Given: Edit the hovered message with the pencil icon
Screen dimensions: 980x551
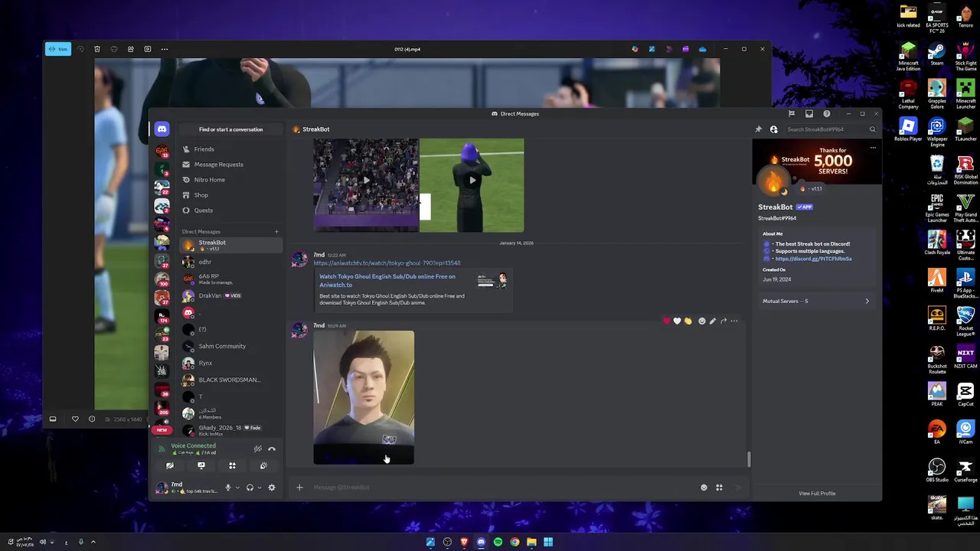Looking at the screenshot, I should coord(713,321).
